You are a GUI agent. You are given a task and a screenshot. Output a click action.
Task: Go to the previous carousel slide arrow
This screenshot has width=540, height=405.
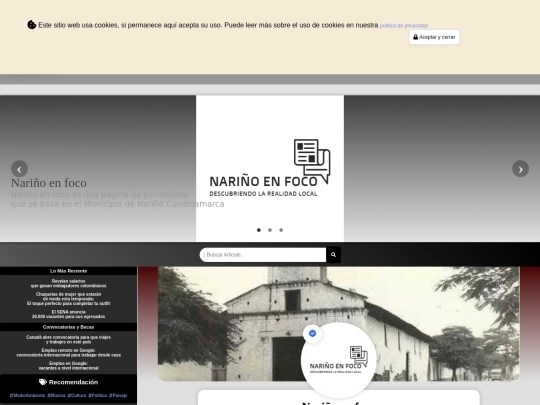pos(19,169)
